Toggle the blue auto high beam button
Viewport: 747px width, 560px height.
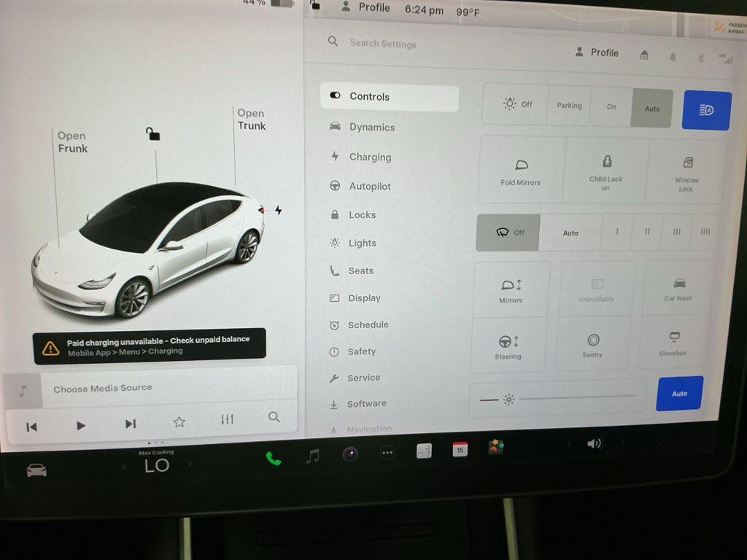click(706, 110)
